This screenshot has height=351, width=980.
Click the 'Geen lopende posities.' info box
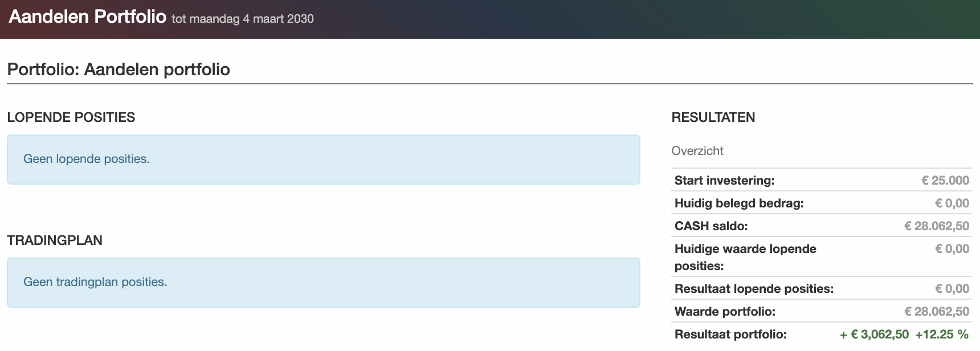point(324,160)
